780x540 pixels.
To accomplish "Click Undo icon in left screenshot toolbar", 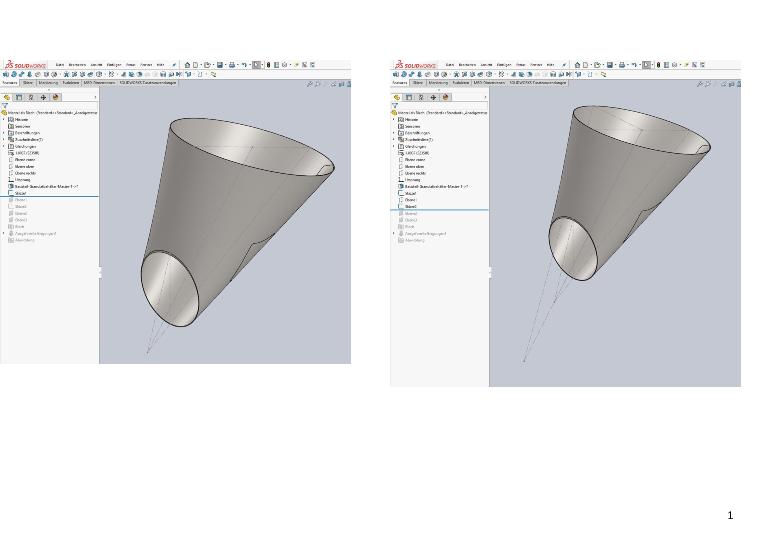I will tap(244, 65).
